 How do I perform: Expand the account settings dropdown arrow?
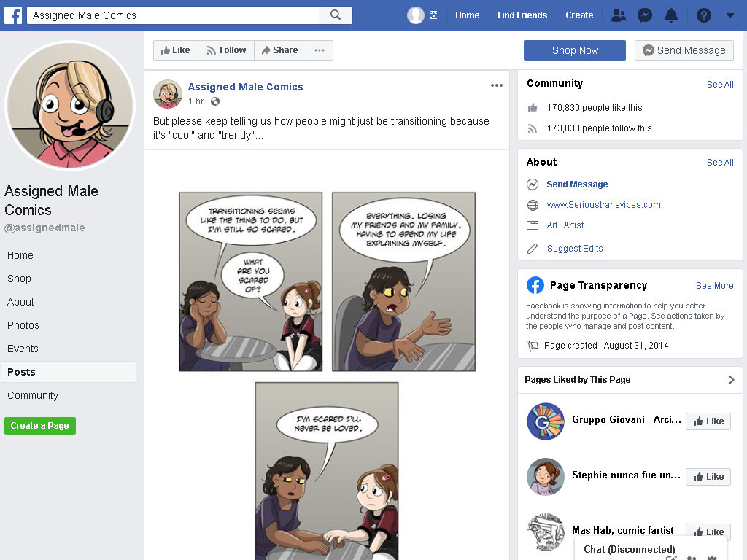[729, 15]
